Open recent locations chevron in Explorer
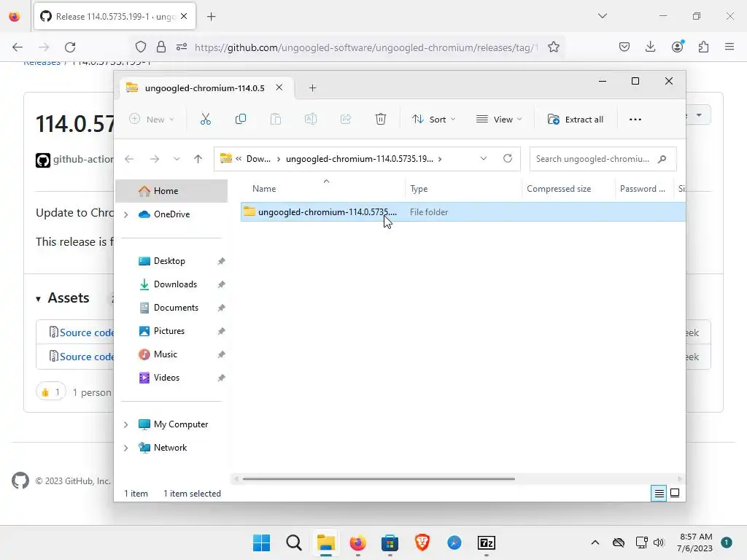 tap(177, 159)
